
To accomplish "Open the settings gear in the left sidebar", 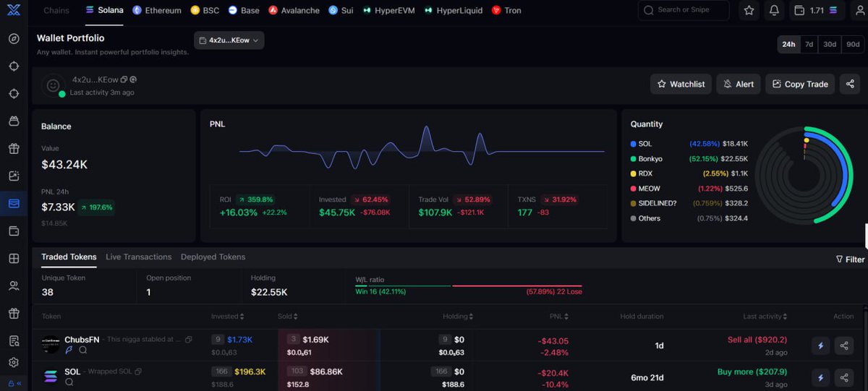I will pyautogui.click(x=14, y=363).
